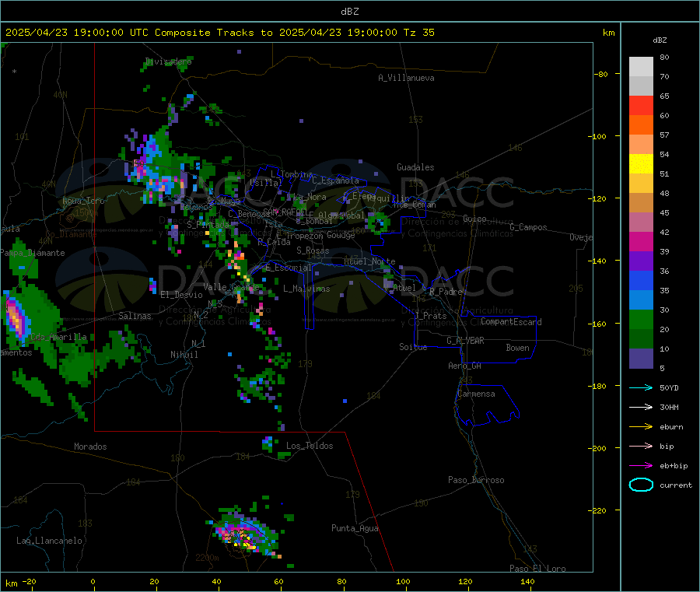Click the storm cell near Punta_Agua

(x=245, y=535)
